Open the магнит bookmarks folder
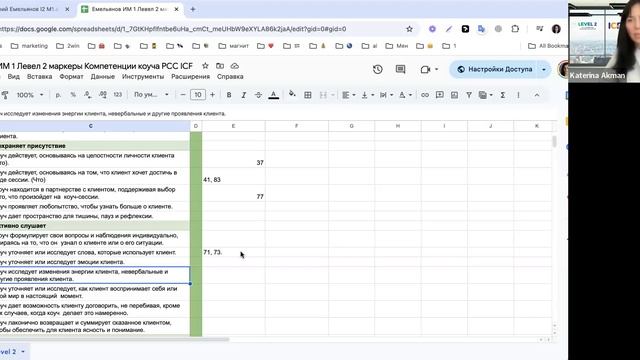640x360 pixels. pos(234,46)
